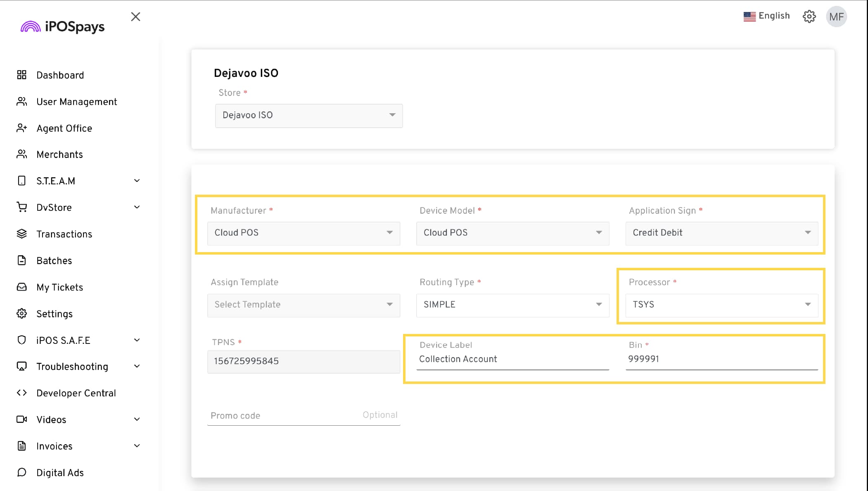868x491 pixels.
Task: Click the Dashboard grid icon
Action: tap(21, 75)
